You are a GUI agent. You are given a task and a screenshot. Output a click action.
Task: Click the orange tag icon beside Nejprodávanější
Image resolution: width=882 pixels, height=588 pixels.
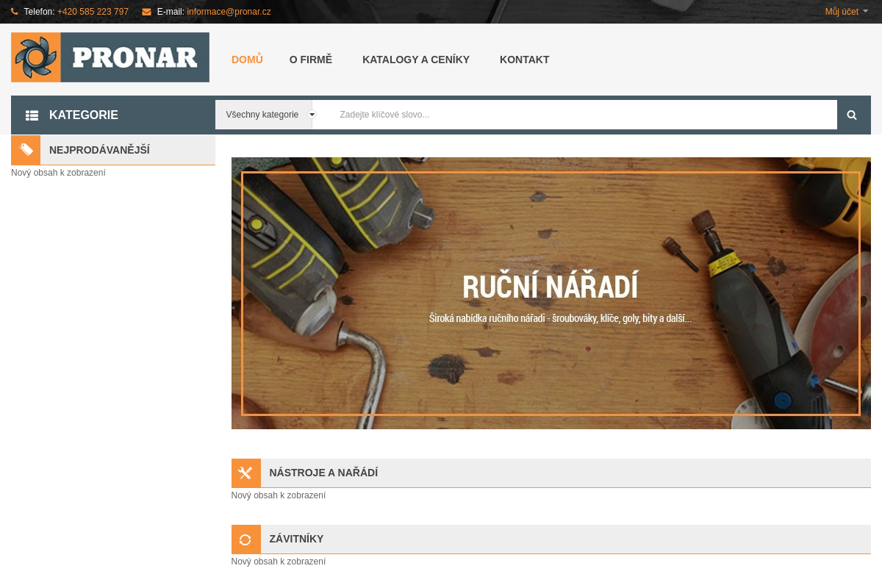[x=26, y=150]
